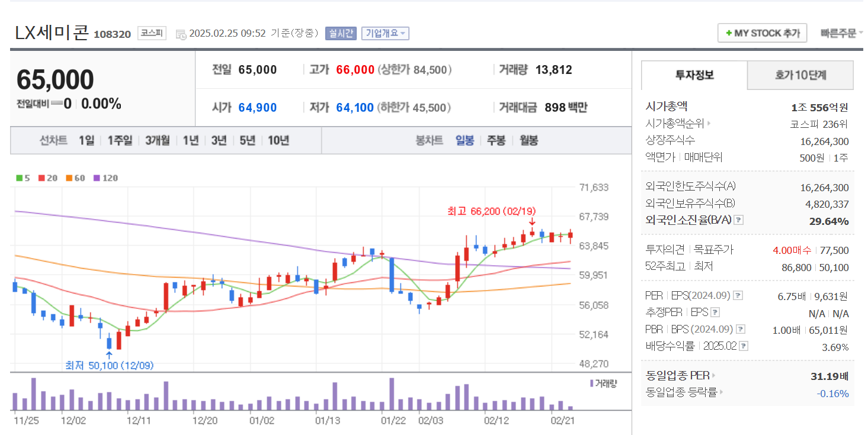
Task: Click the help icon beside EPS(2024.09)
Action: pyautogui.click(x=737, y=295)
